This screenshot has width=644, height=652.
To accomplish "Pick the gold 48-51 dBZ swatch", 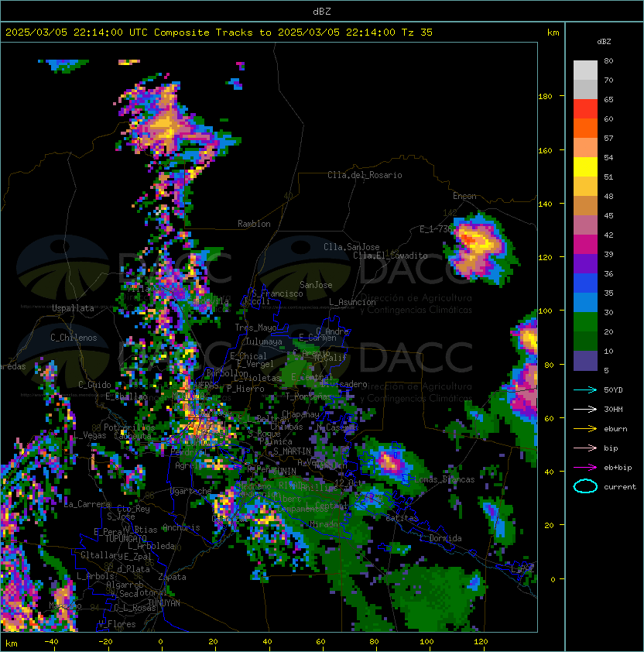I will pos(585,187).
